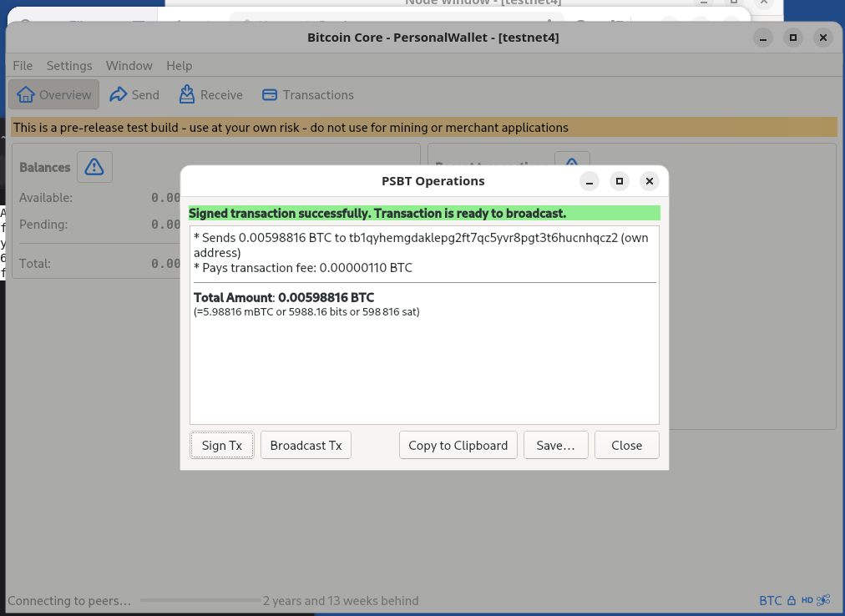This screenshot has width=845, height=616.
Task: Click 'Connecting to peers…' status text
Action: click(69, 600)
